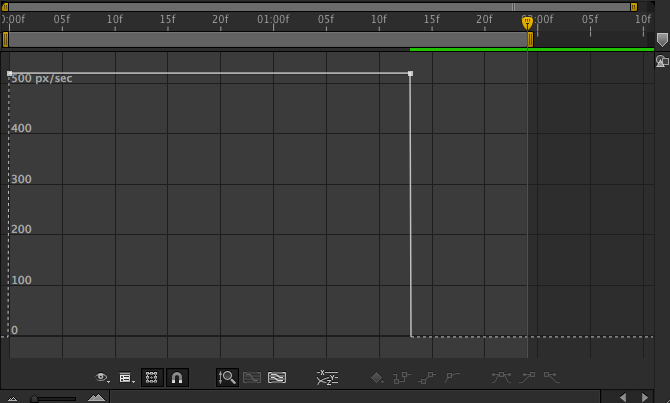Viewport: 670px width, 403px height.
Task: Click the 01:00f mark on time ruler
Action: click(x=273, y=20)
